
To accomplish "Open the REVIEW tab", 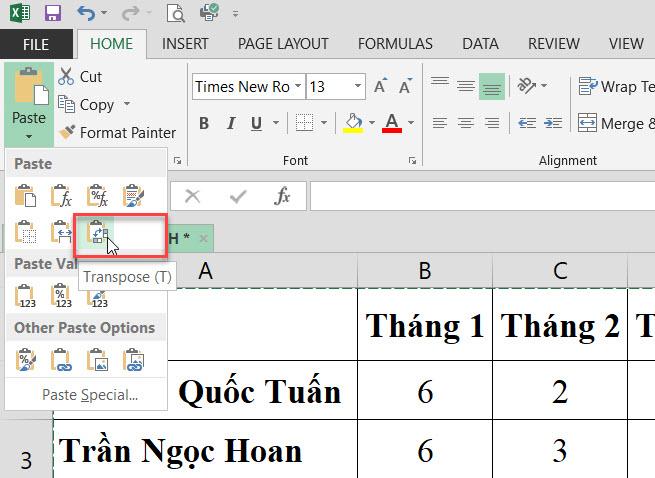I will (553, 44).
